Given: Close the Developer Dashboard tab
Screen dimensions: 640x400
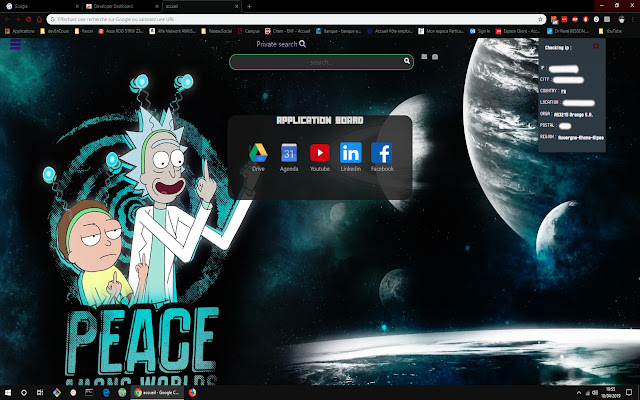Looking at the screenshot, I should pos(157,7).
